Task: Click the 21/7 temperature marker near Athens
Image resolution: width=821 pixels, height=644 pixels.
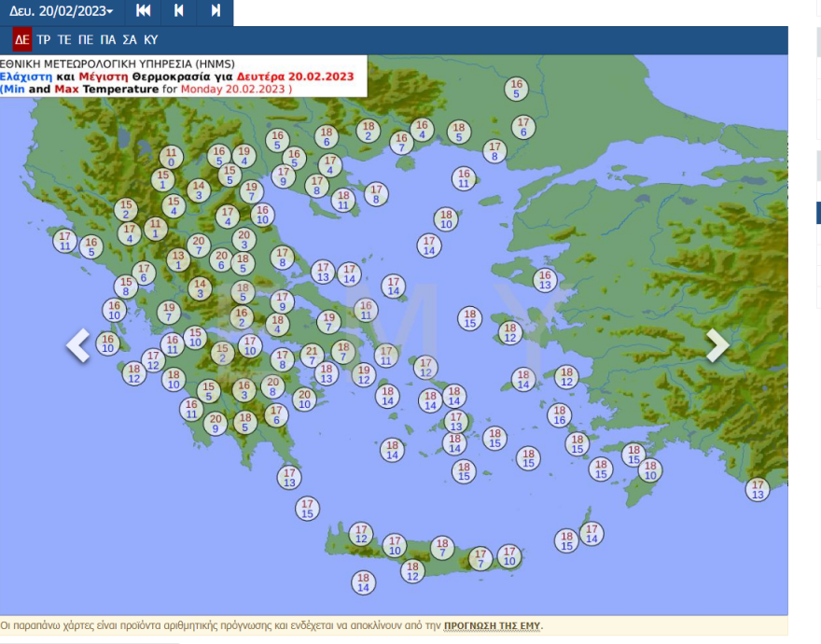Action: pyautogui.click(x=312, y=356)
